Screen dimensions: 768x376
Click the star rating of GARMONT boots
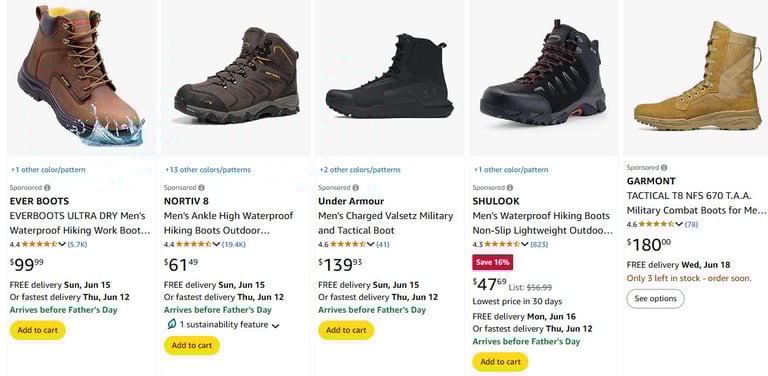[x=656, y=224]
